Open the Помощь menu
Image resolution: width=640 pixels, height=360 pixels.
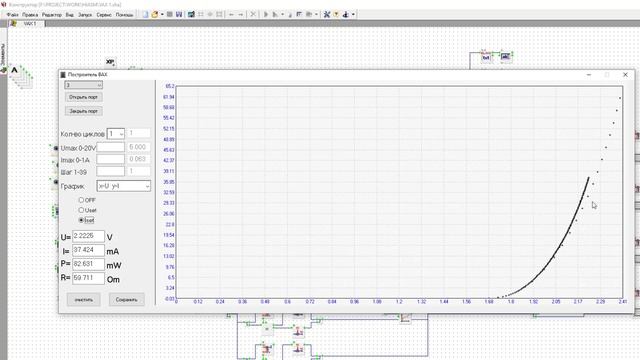pyautogui.click(x=124, y=15)
